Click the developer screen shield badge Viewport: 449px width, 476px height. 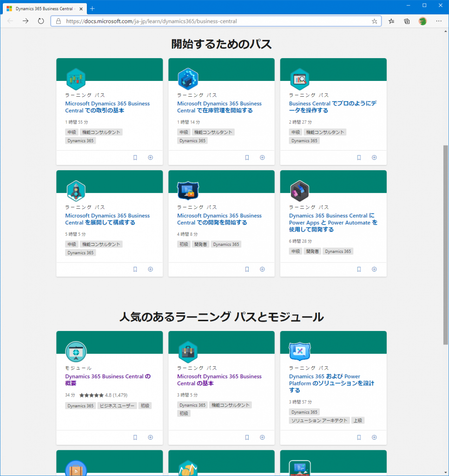[188, 191]
